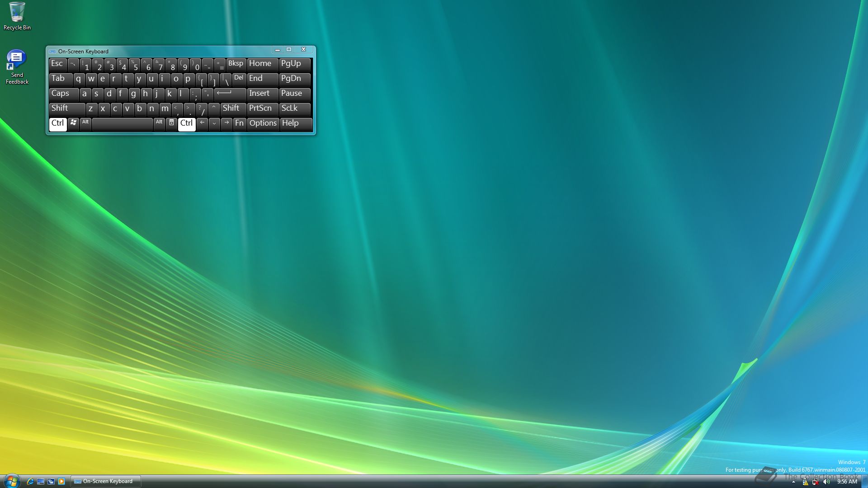Tap the Windows logo key on the keyboard
The image size is (868, 488).
[x=73, y=124]
